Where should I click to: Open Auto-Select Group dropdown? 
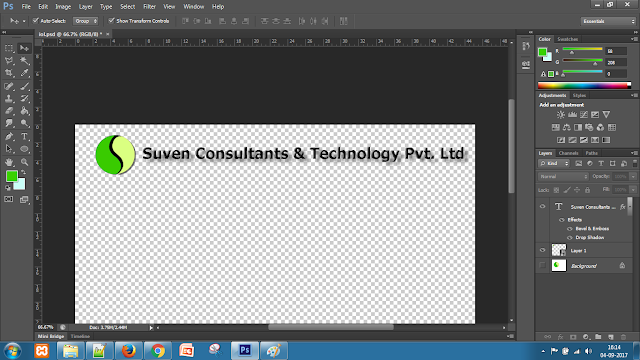(x=86, y=21)
